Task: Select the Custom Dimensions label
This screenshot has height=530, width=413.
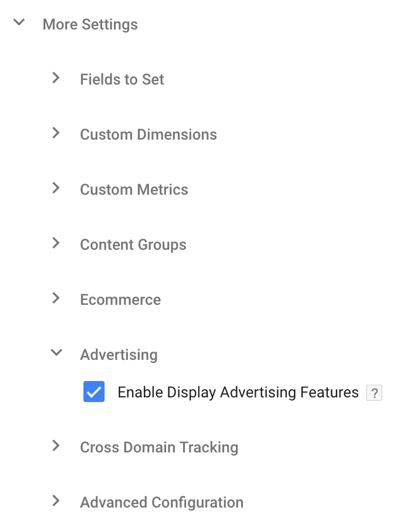Action: point(148,135)
